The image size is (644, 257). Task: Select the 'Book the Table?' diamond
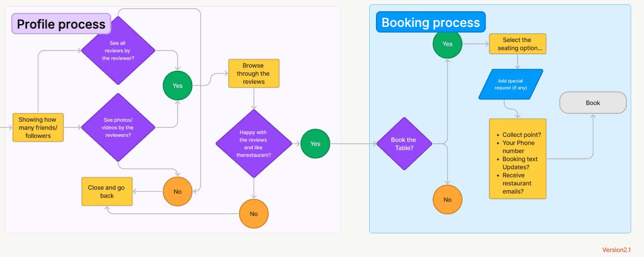[x=405, y=144]
